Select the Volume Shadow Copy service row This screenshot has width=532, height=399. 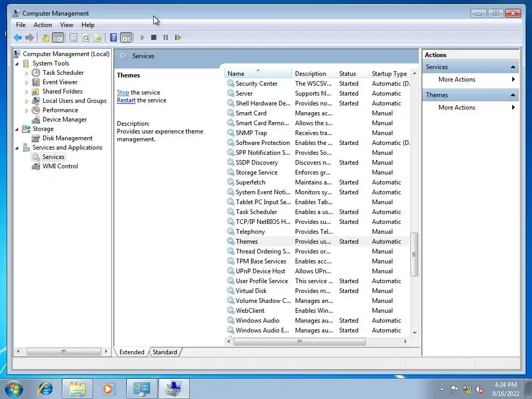coord(317,301)
